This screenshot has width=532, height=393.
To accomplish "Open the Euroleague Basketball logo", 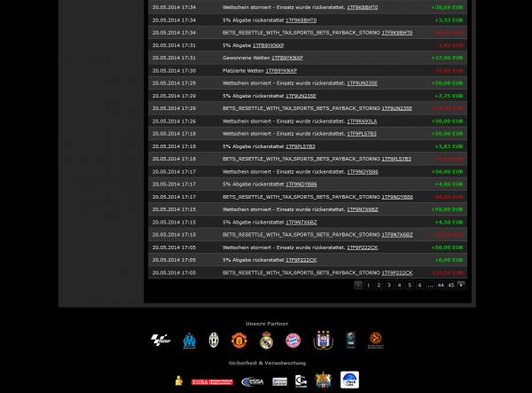I will [375, 341].
